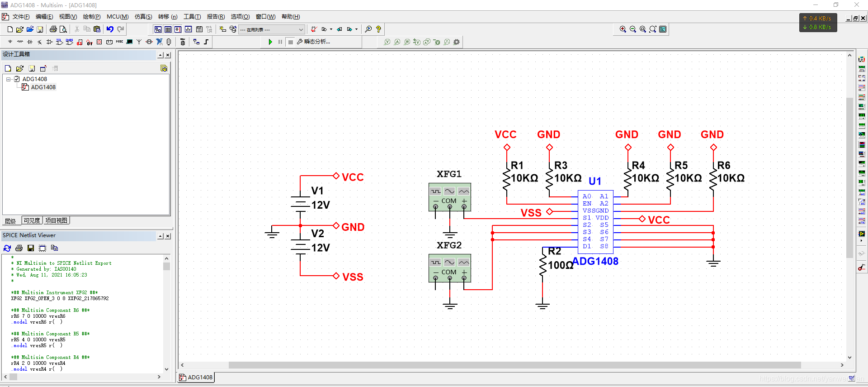This screenshot has width=868, height=387.
Task: Copy the SPICE netlist text
Action: [x=54, y=248]
